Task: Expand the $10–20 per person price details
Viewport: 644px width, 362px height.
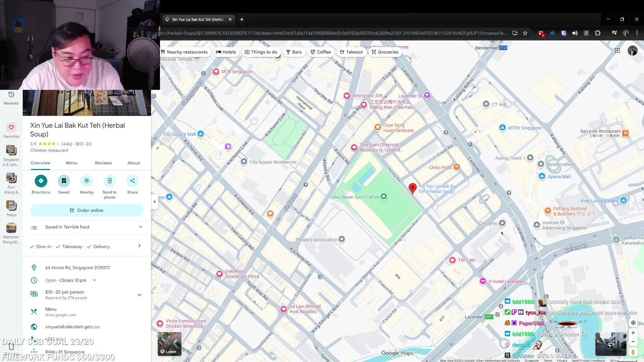Action: 139,295
